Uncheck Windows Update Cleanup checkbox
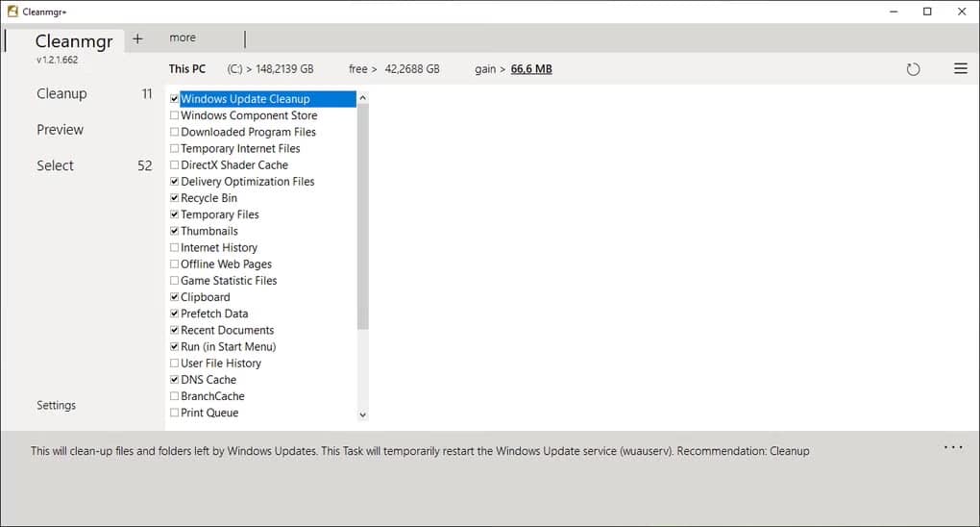980x527 pixels. [x=174, y=99]
